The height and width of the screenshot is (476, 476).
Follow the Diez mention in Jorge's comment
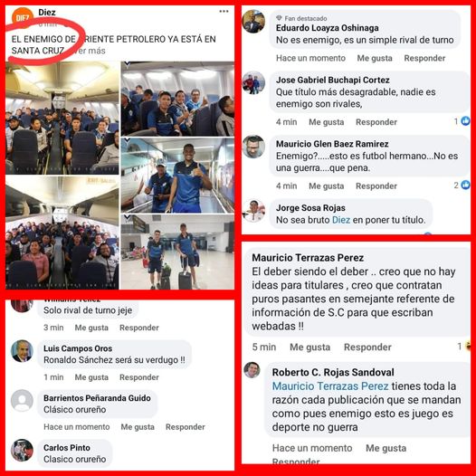[x=341, y=220]
